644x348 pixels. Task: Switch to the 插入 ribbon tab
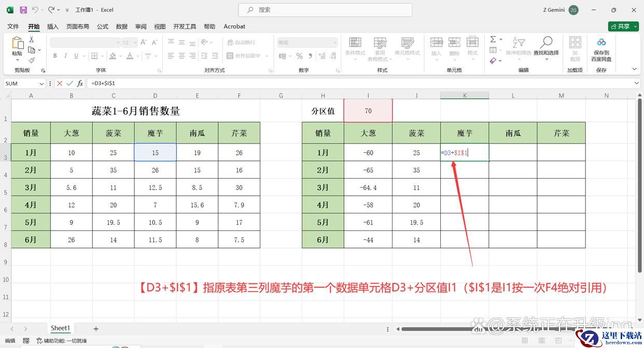pyautogui.click(x=52, y=26)
